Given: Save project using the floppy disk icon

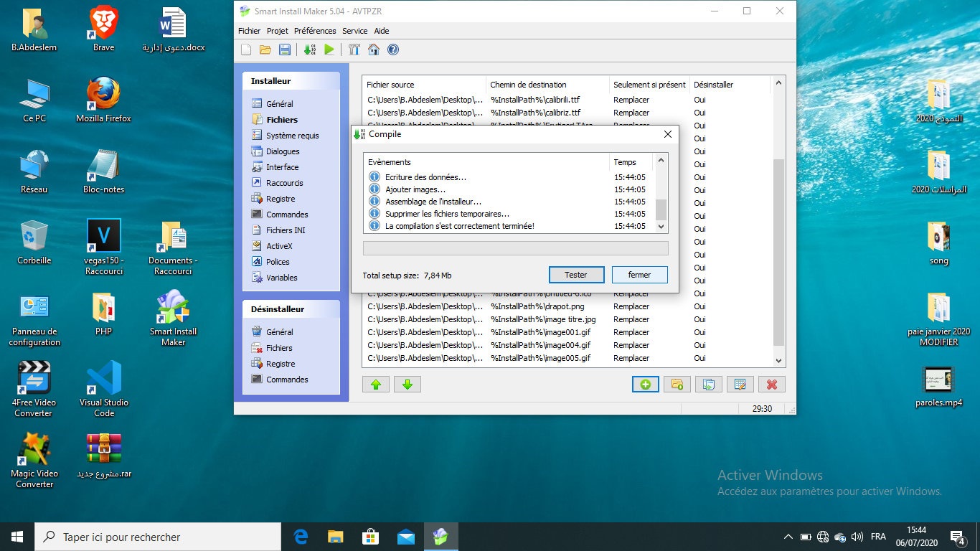Looking at the screenshot, I should pyautogui.click(x=285, y=50).
